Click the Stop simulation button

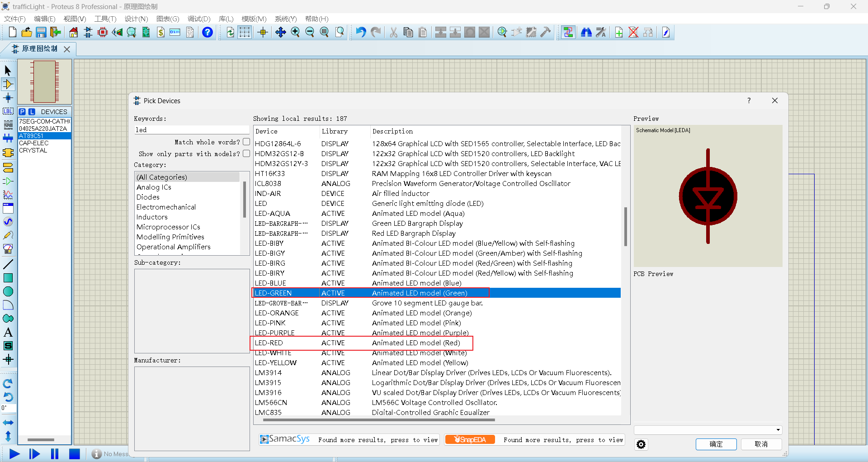pos(75,454)
